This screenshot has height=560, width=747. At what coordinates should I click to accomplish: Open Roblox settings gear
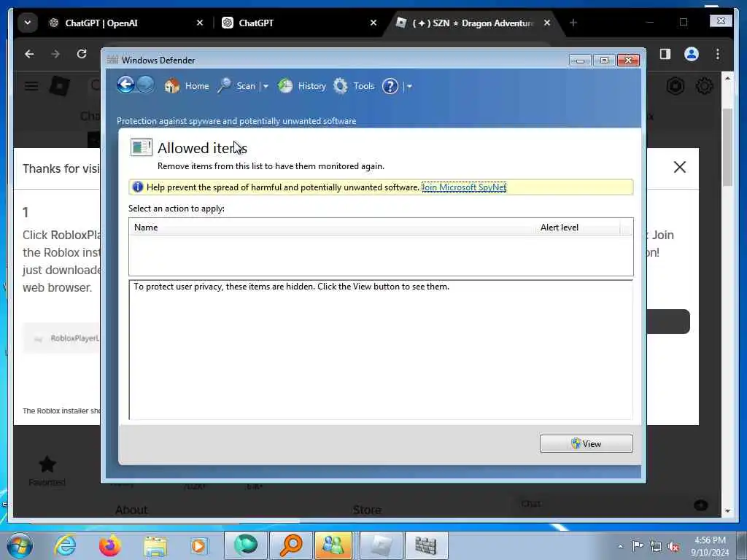[704, 86]
